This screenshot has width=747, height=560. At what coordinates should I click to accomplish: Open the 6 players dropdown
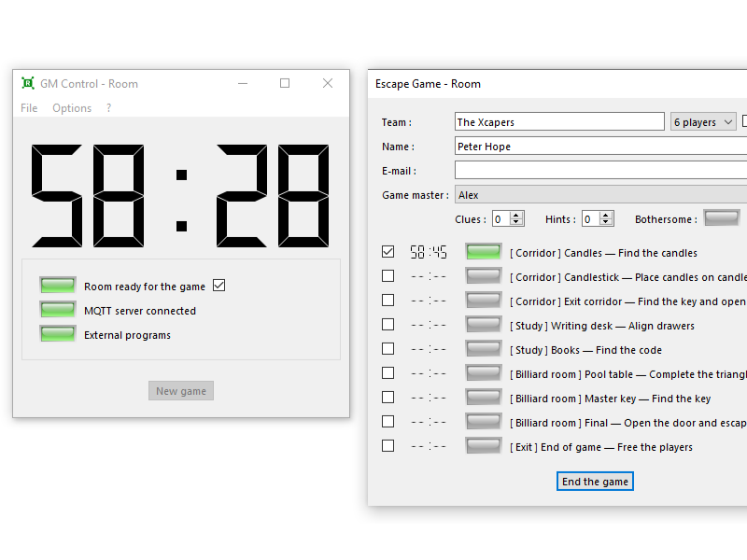point(703,122)
